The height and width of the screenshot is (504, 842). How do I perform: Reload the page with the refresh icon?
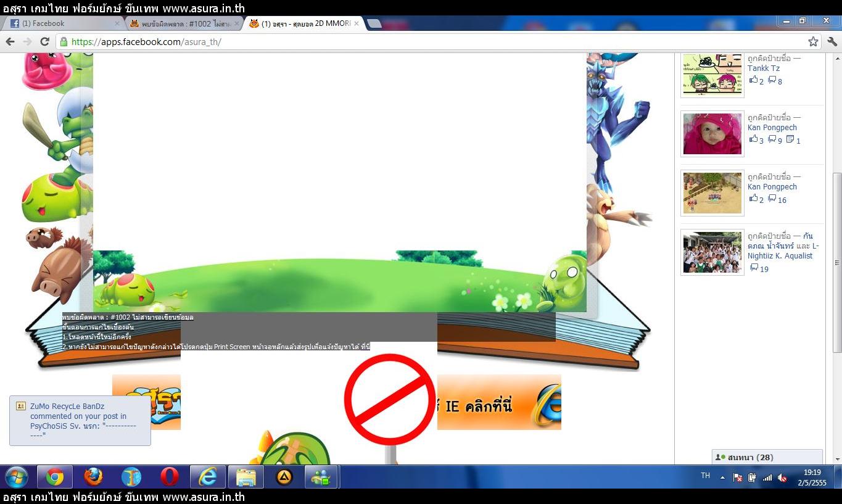[x=44, y=41]
